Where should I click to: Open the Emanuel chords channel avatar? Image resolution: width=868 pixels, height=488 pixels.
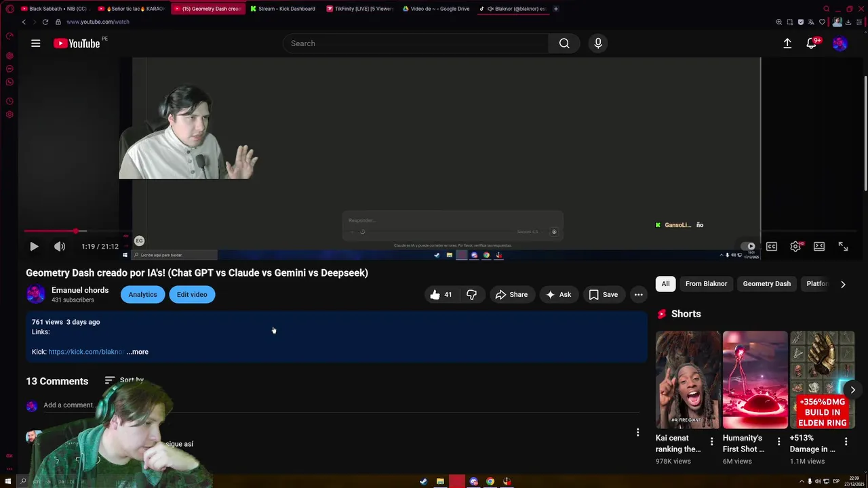pos(35,294)
